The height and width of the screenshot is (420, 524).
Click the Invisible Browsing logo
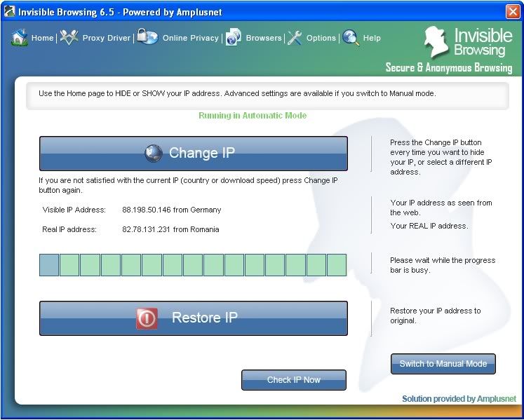468,43
